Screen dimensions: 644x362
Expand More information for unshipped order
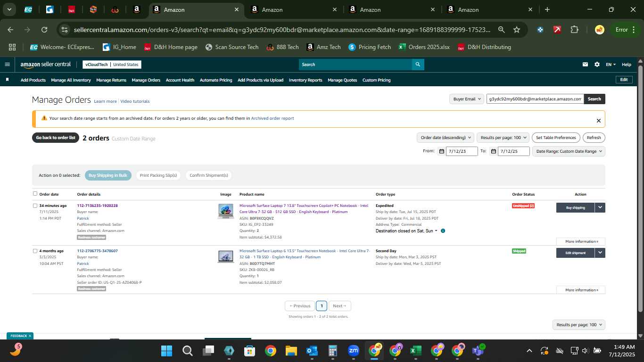[581, 241]
